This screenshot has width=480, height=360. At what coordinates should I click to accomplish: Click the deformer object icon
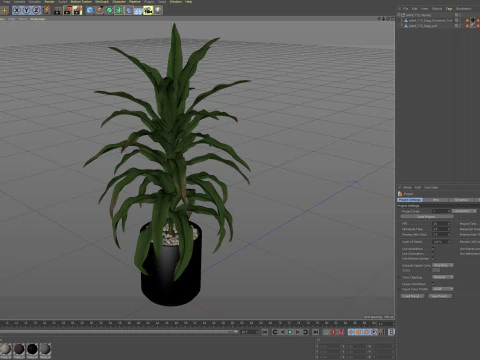coord(128,11)
